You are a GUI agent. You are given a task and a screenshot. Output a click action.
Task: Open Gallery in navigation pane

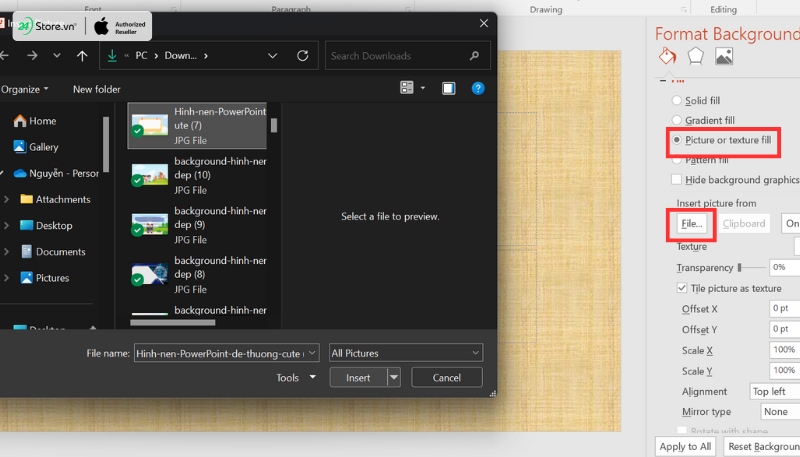coord(36,147)
